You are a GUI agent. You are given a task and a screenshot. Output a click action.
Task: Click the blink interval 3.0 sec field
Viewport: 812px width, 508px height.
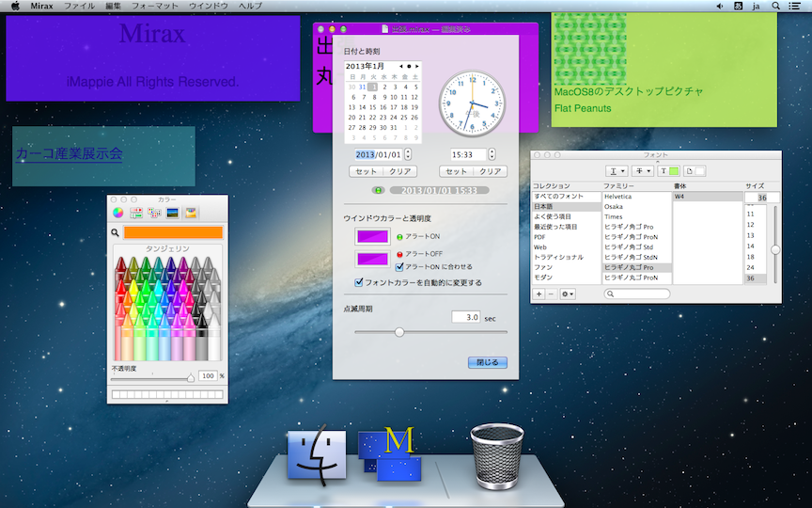(x=465, y=317)
